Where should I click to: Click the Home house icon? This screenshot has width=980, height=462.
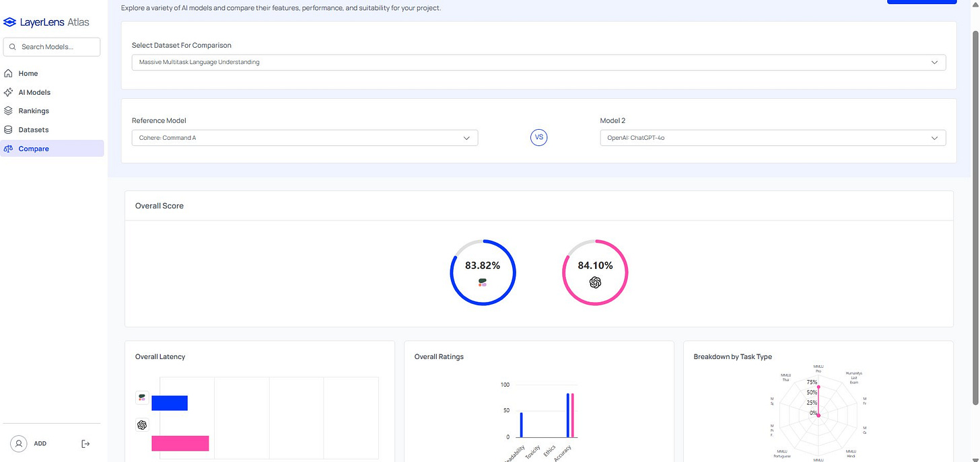point(9,73)
